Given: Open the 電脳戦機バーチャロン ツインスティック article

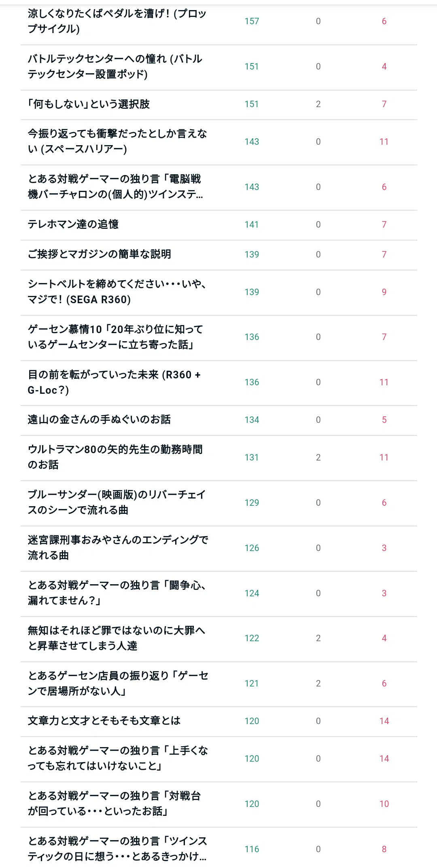Looking at the screenshot, I should [115, 187].
